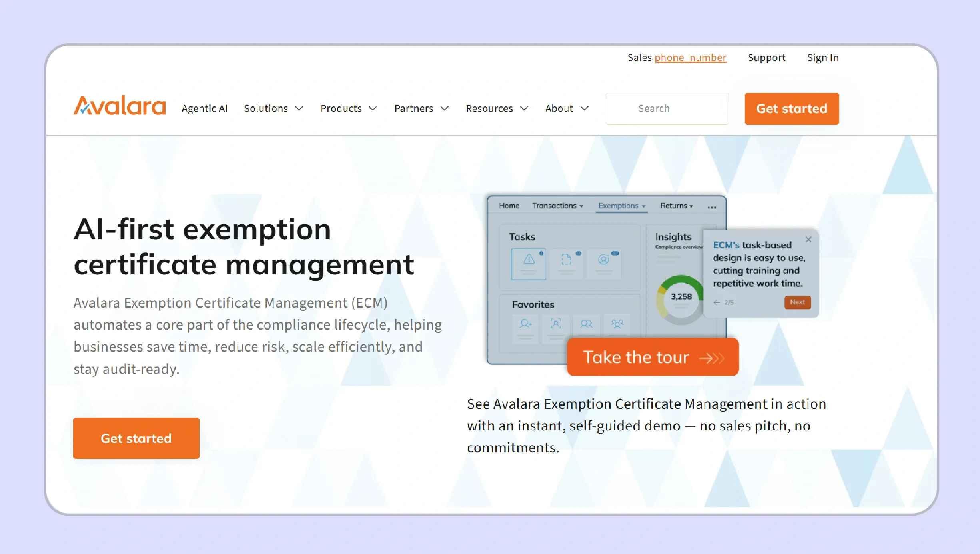980x554 pixels.
Task: Select the Home tab in the demo preview
Action: (x=509, y=206)
